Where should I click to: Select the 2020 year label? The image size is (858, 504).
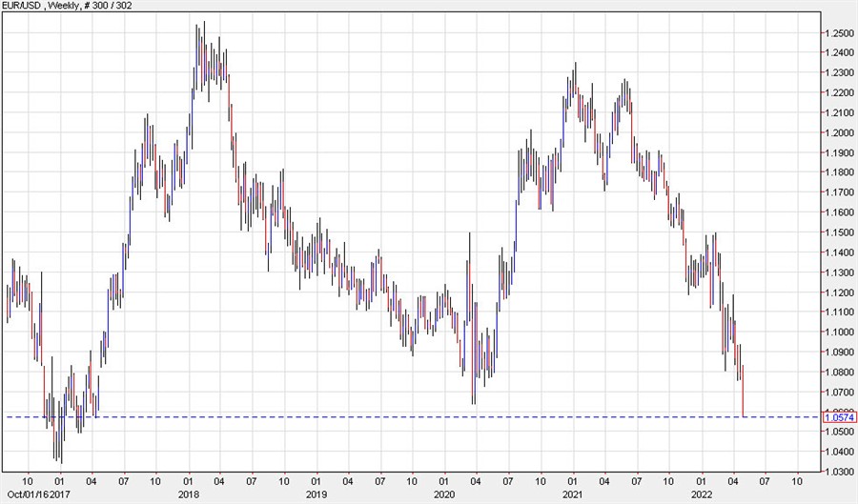coord(444,494)
